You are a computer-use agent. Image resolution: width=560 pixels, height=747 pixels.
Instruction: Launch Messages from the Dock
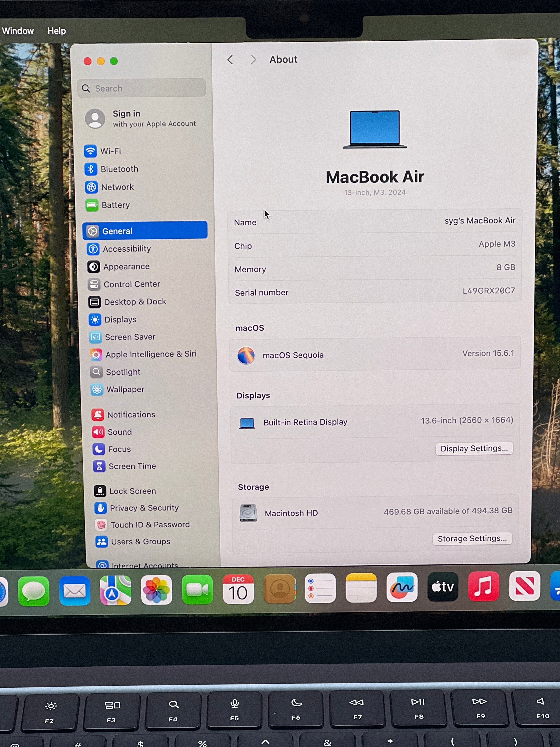[33, 591]
